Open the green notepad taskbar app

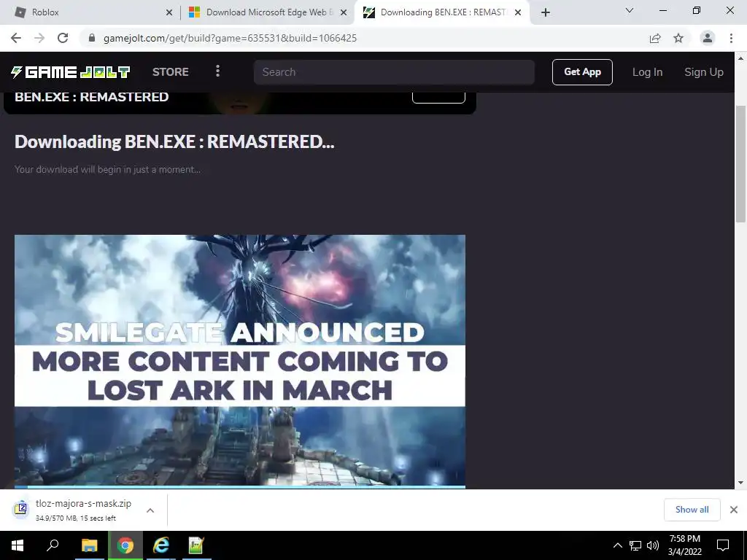[196, 545]
